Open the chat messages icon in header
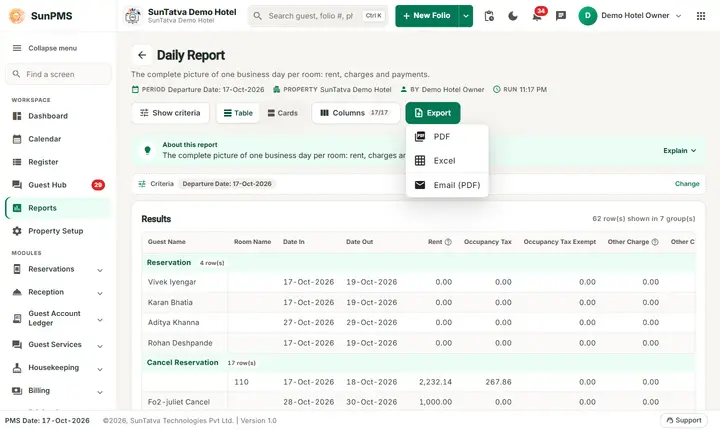This screenshot has width=720, height=430. [x=561, y=16]
